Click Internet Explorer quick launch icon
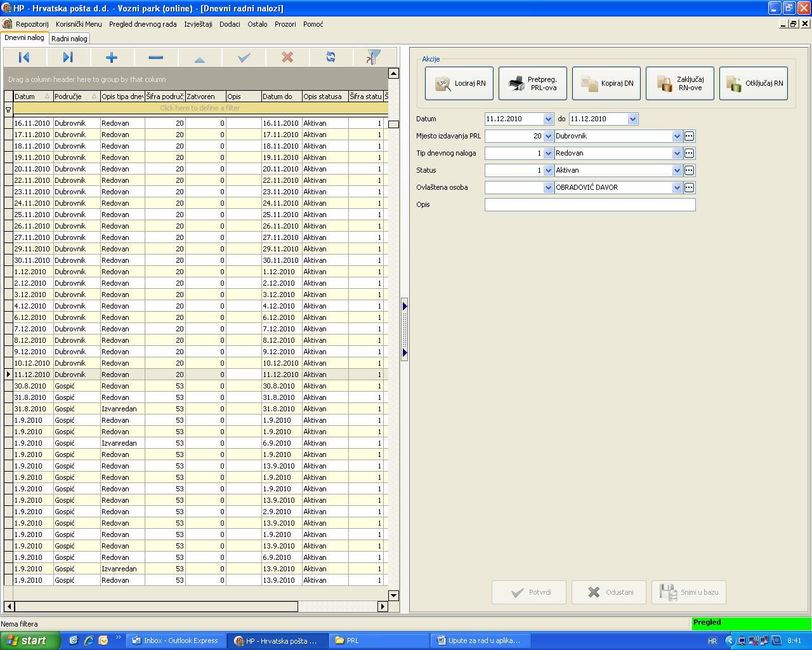This screenshot has height=650, width=812. (89, 640)
